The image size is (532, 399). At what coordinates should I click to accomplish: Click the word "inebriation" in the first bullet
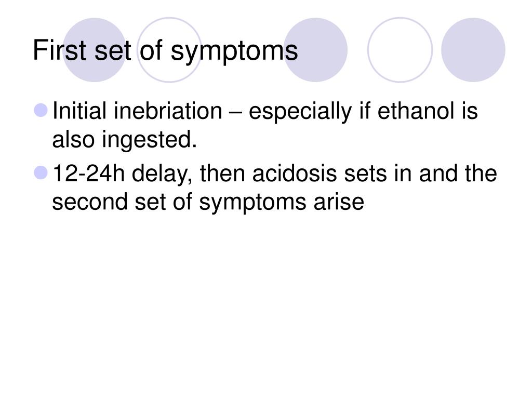pos(168,111)
